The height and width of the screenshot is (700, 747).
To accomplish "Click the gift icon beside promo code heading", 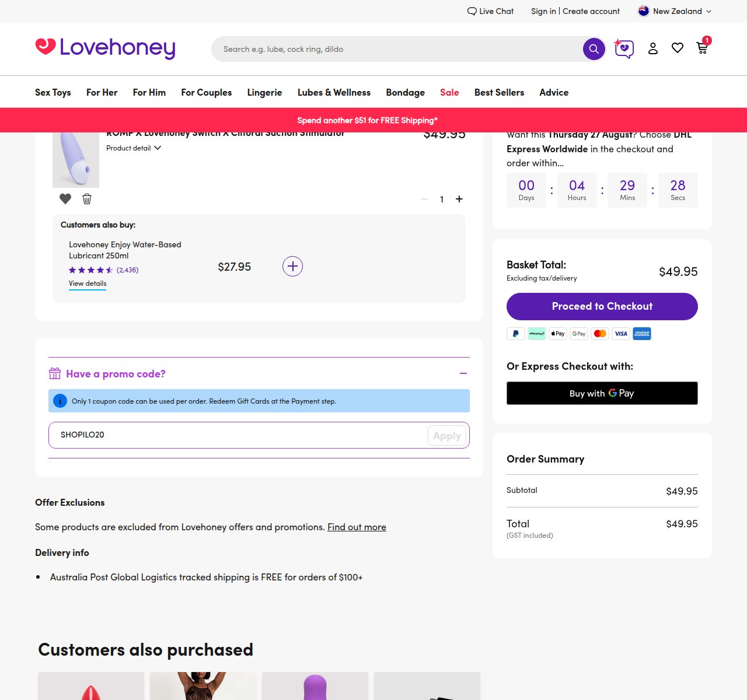I will click(55, 373).
